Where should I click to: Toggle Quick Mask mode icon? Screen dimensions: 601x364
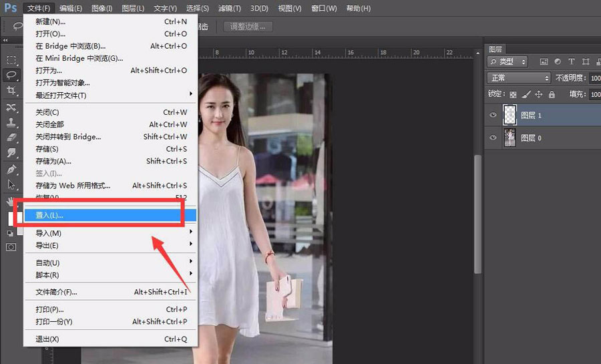pos(11,247)
